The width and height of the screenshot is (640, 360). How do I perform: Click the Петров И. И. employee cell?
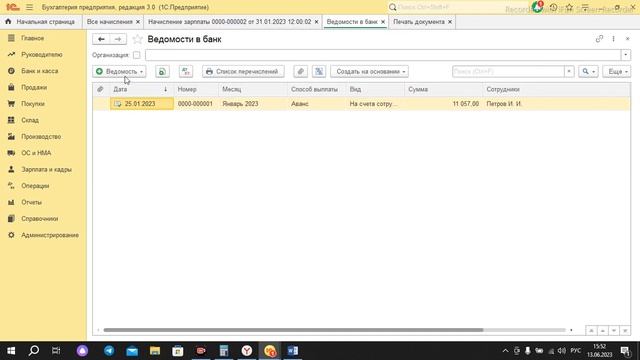point(556,104)
